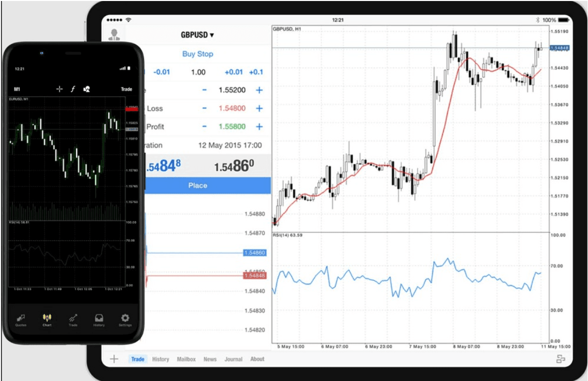Click the GBPUSD, H1 chart title
The width and height of the screenshot is (588, 381).
287,29
